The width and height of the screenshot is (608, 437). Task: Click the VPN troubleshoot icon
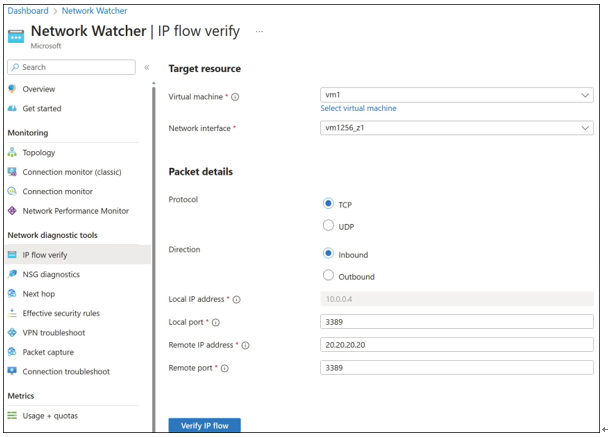coord(12,332)
